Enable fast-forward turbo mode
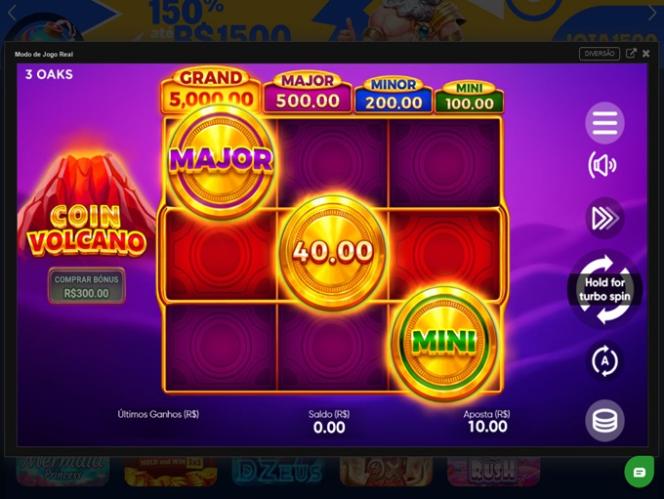Image resolution: width=664 pixels, height=499 pixels. pos(605,219)
